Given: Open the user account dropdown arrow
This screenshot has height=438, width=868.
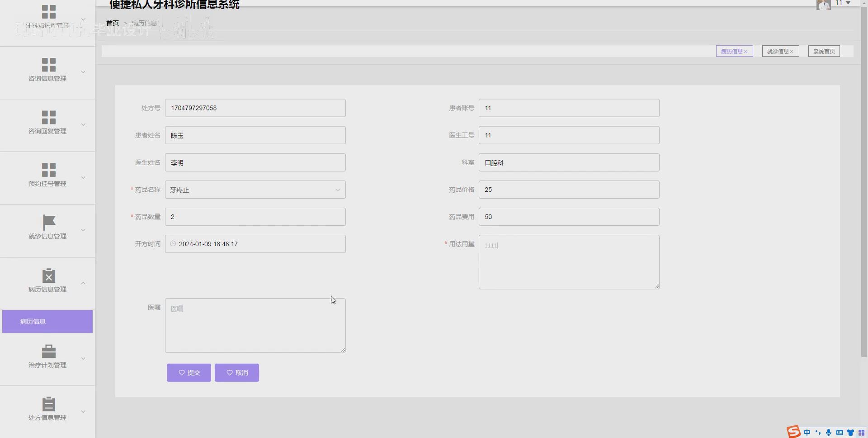Looking at the screenshot, I should [x=848, y=3].
